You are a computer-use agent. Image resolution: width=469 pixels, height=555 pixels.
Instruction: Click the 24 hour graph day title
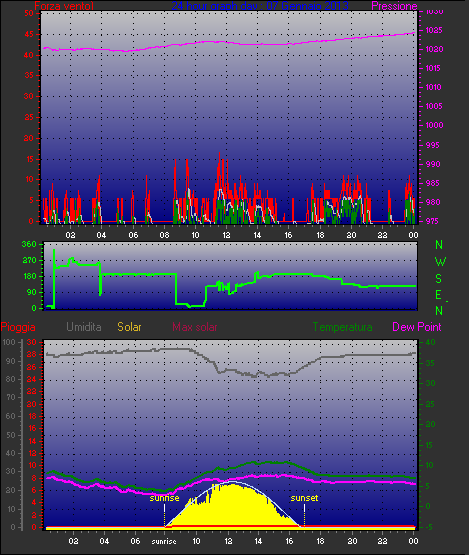coord(260,6)
